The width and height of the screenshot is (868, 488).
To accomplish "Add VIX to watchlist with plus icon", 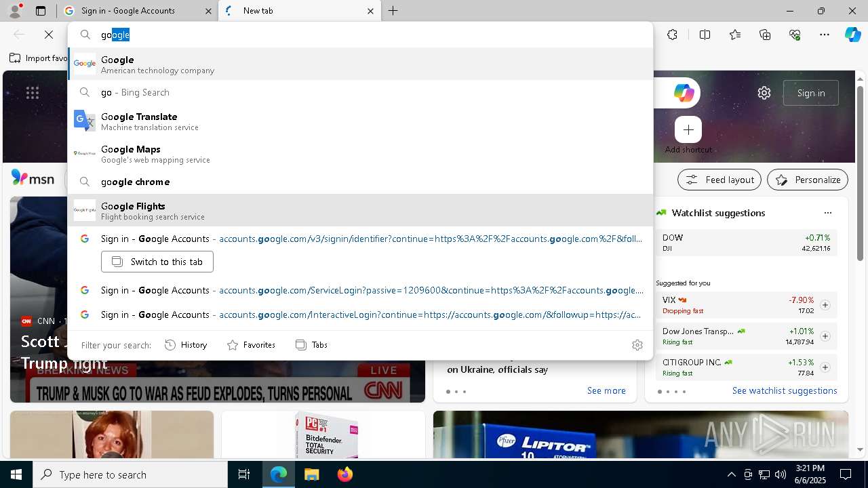I will (825, 305).
